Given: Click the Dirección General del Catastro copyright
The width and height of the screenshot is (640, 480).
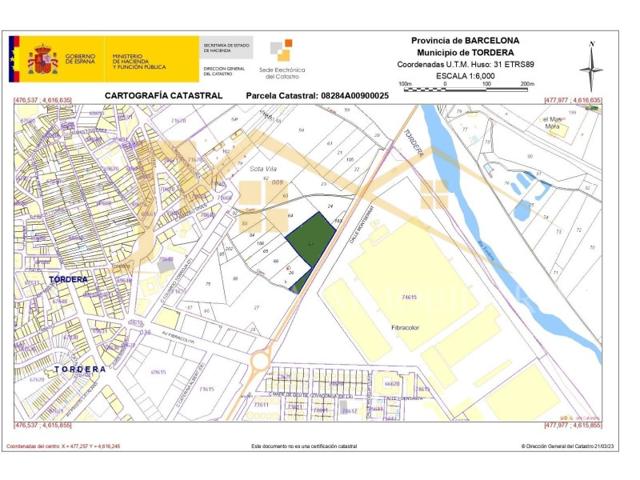Looking at the screenshot, I should (567, 446).
